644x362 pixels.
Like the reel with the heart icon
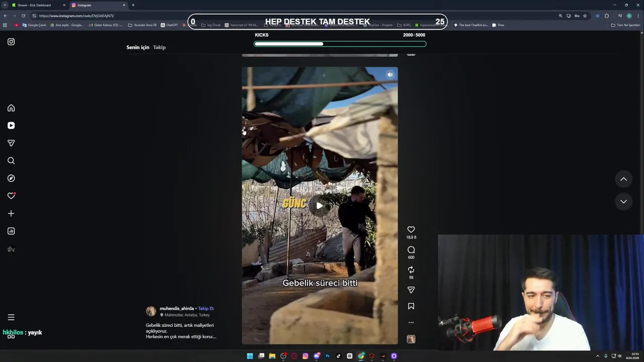(411, 229)
